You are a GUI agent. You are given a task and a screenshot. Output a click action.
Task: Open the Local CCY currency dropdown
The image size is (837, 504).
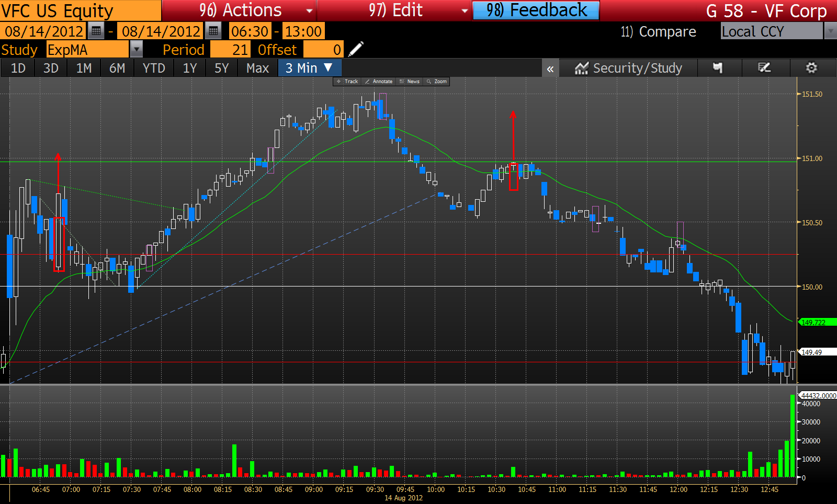click(778, 31)
